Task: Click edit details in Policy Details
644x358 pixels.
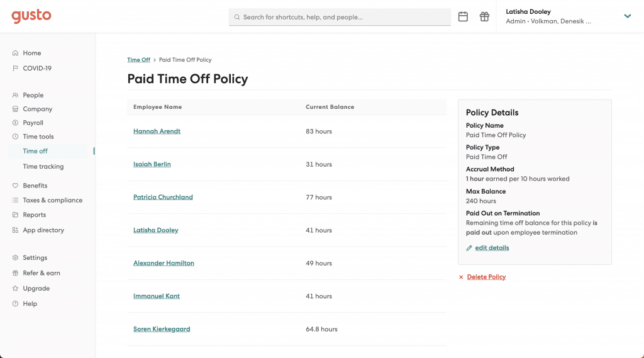Action: tap(492, 248)
